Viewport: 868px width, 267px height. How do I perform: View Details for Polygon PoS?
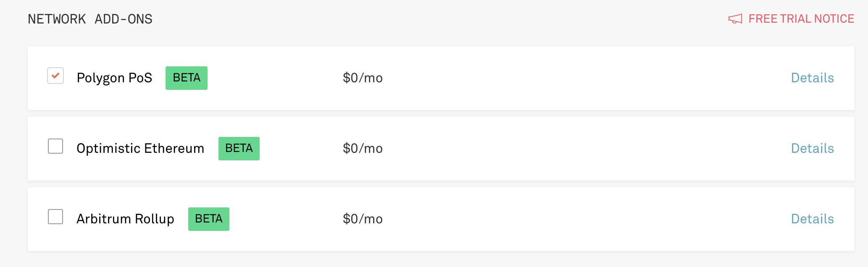[812, 78]
